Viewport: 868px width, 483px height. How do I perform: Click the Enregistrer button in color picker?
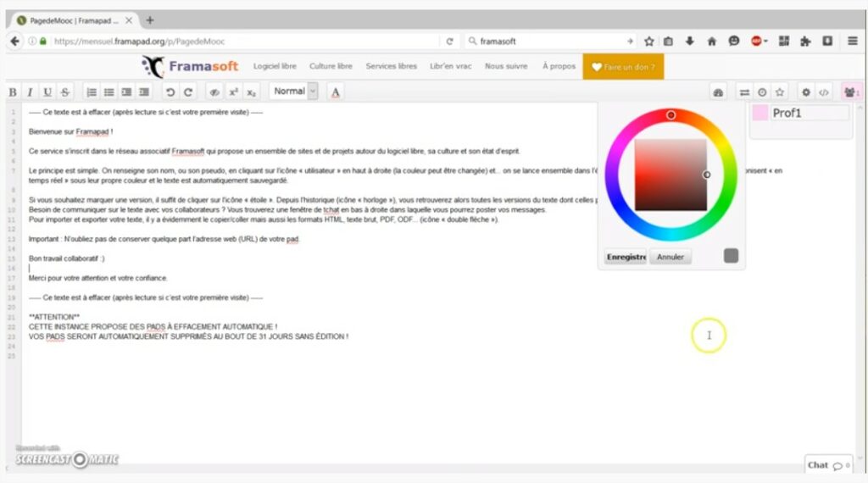pos(626,257)
